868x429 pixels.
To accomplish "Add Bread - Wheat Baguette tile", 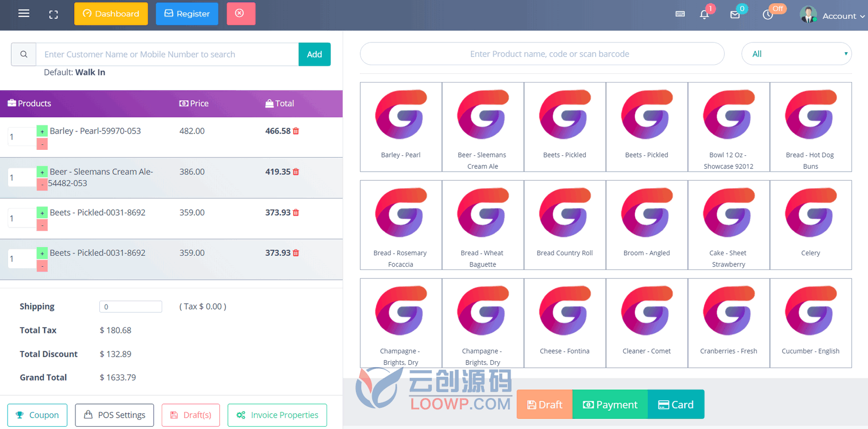I will [483, 225].
